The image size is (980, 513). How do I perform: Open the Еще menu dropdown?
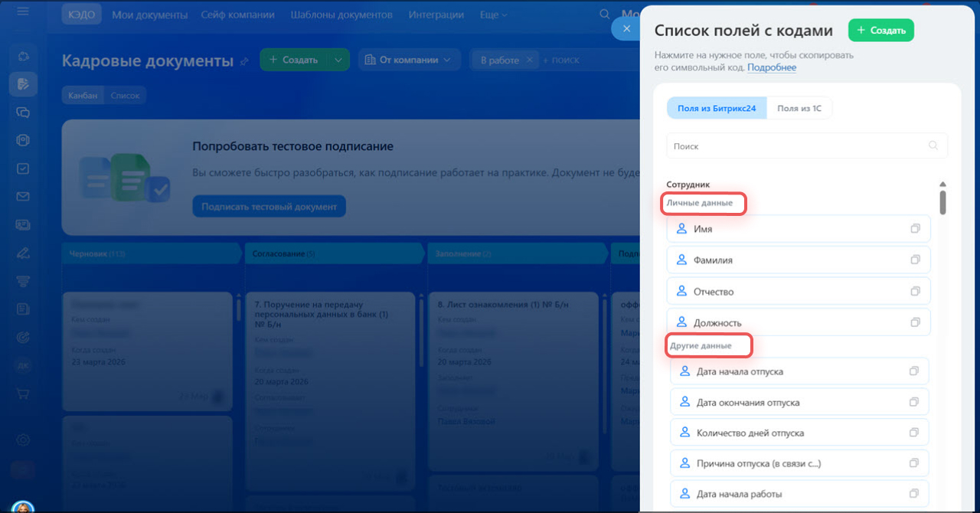click(494, 15)
